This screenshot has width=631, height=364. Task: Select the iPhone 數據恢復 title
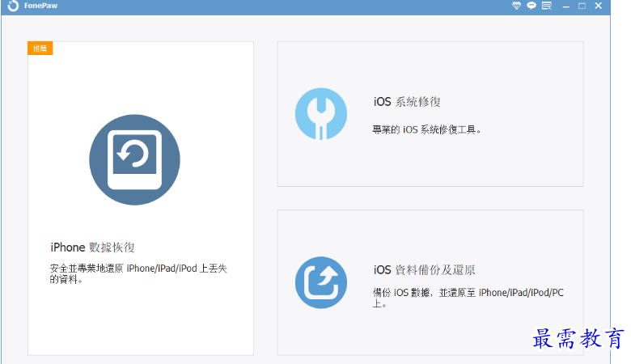click(92, 248)
